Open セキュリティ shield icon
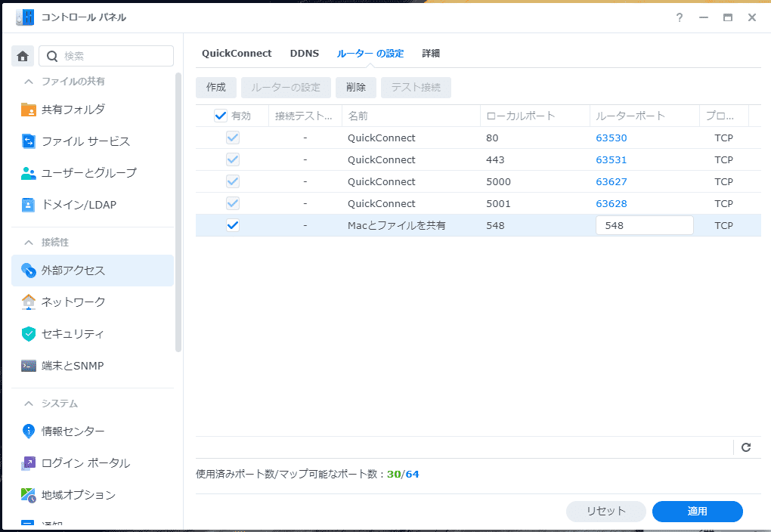The height and width of the screenshot is (532, 771). [x=29, y=334]
